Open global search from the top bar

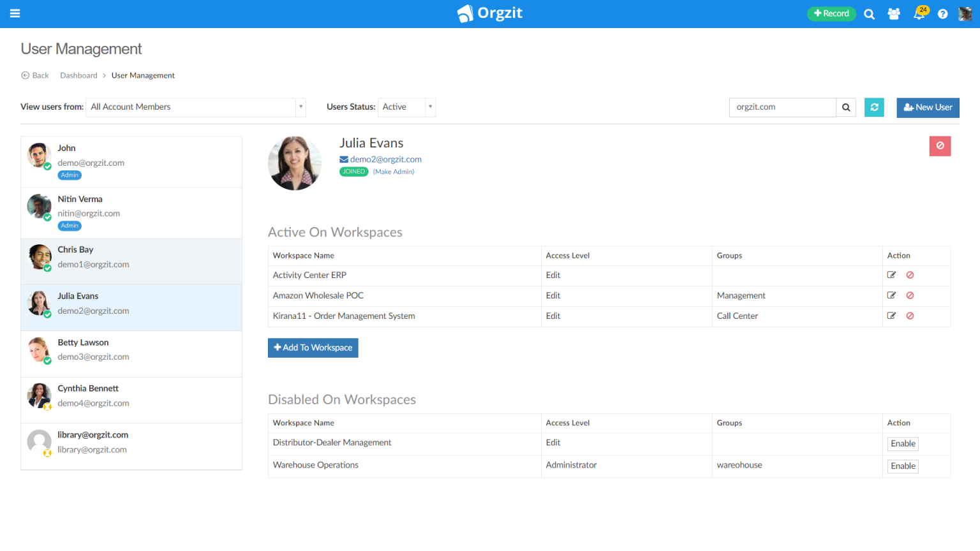coord(869,13)
